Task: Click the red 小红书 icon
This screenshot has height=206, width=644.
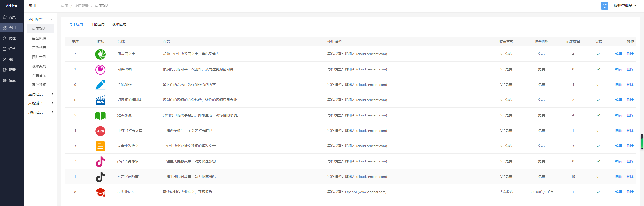Action: [x=100, y=131]
